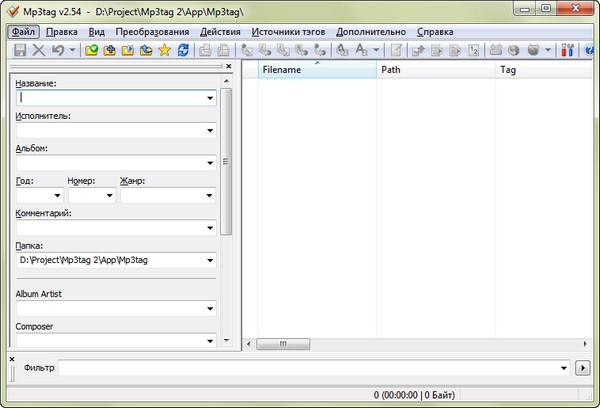Expand the Альбом field dropdown
Screen dimensions: 600x408
(210, 163)
